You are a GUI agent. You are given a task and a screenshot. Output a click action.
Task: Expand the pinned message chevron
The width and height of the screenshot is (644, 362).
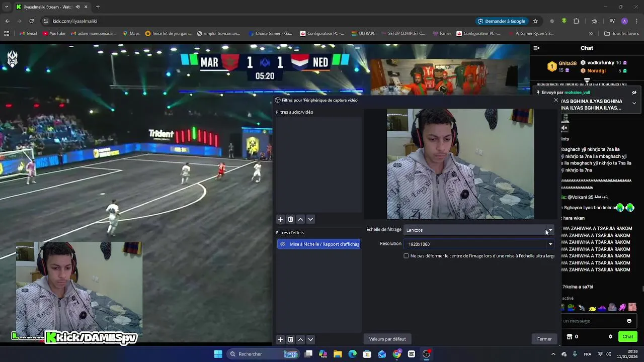[x=634, y=103]
